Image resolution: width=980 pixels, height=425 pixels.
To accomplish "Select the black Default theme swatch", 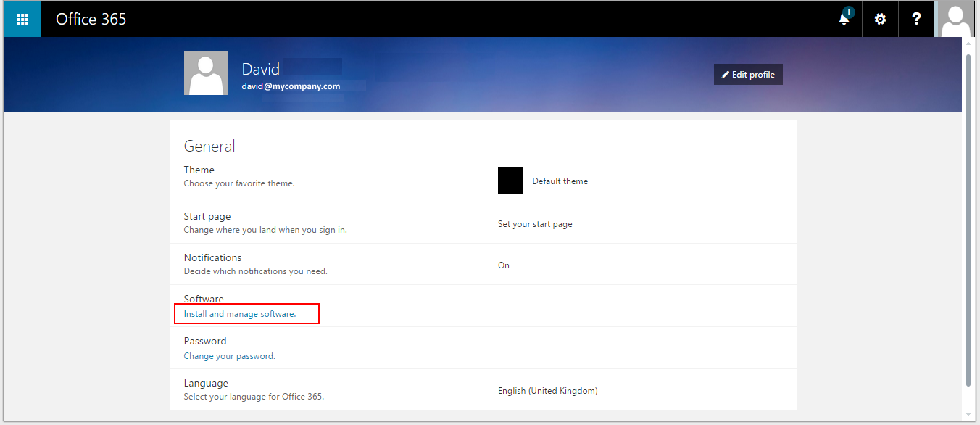I will [510, 181].
